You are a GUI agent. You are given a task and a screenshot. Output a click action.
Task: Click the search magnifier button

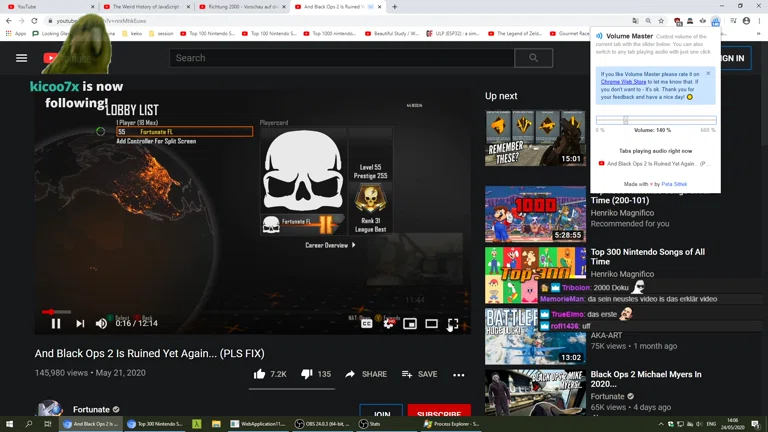[533, 58]
